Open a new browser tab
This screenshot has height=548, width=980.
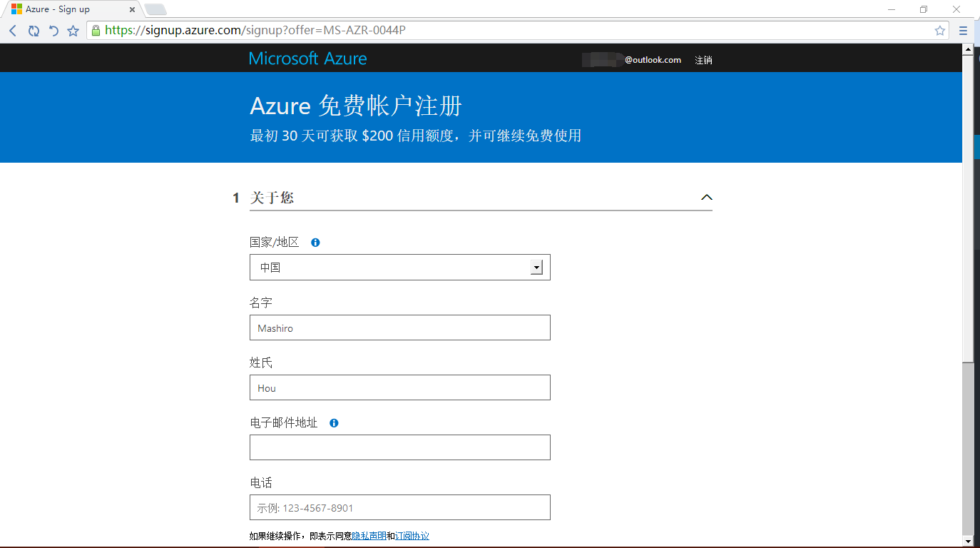(155, 9)
